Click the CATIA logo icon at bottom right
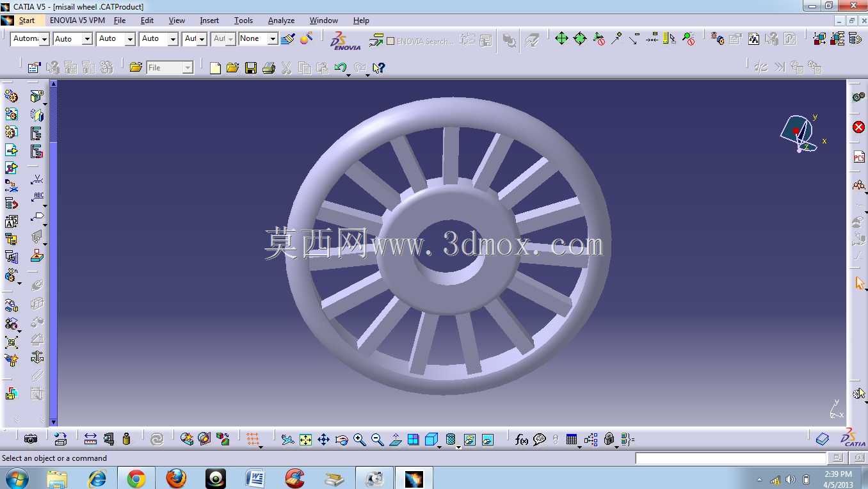This screenshot has width=868, height=489. pos(853,438)
